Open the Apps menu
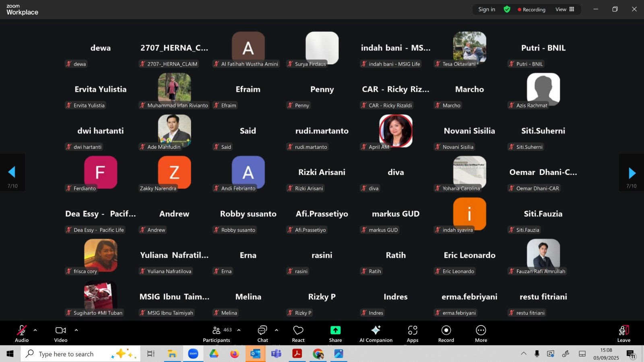Screen dimensions: 644x362 (413, 334)
